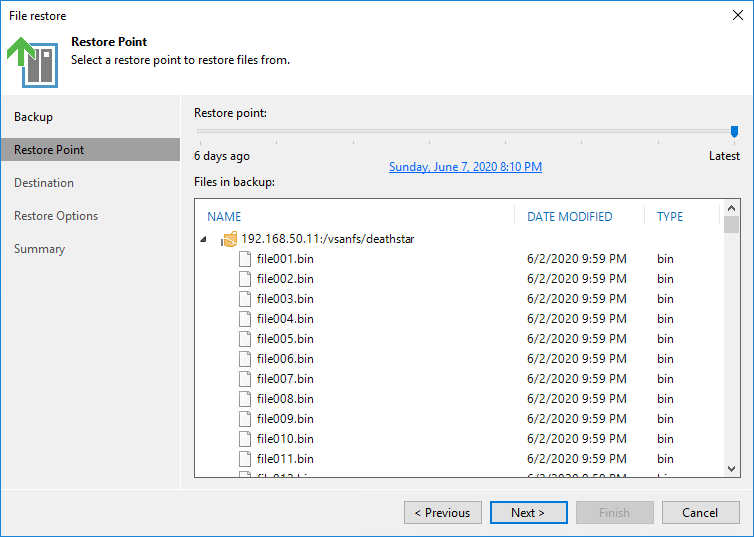Select the file004.bin name

[x=285, y=319]
